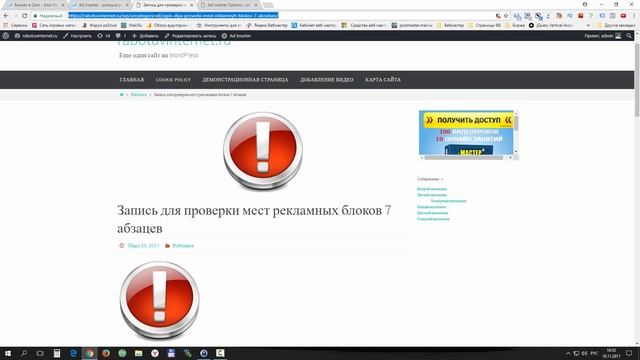Click Настроить (Customize) in admin bar
The height and width of the screenshot is (360, 640).
coord(78,36)
